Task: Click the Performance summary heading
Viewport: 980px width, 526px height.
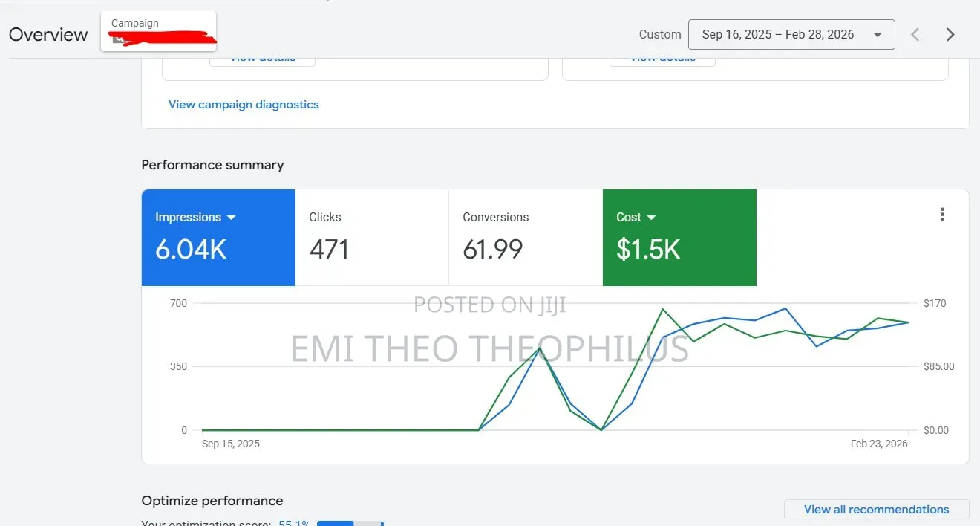Action: [212, 165]
